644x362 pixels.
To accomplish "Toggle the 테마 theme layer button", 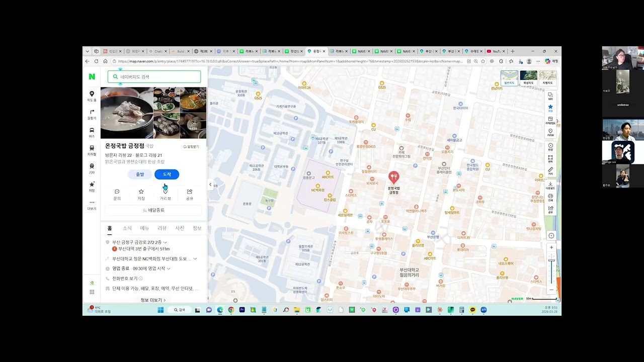I will point(550,96).
